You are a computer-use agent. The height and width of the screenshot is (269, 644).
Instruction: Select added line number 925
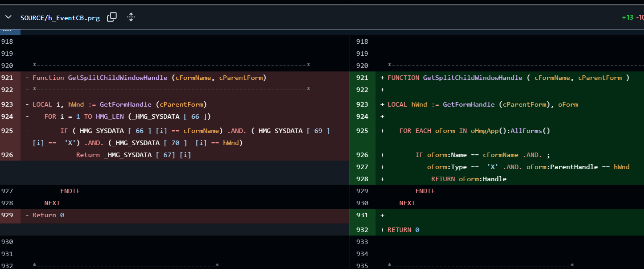point(363,131)
